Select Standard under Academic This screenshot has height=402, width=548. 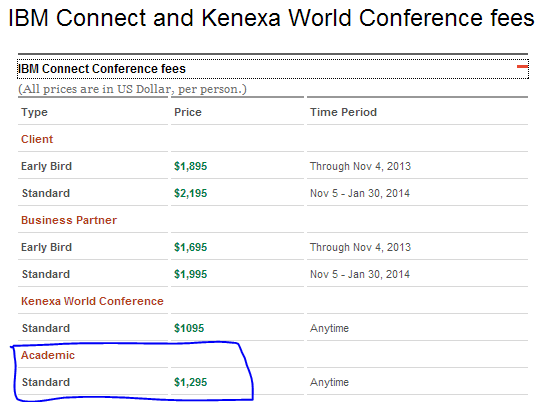coord(46,382)
